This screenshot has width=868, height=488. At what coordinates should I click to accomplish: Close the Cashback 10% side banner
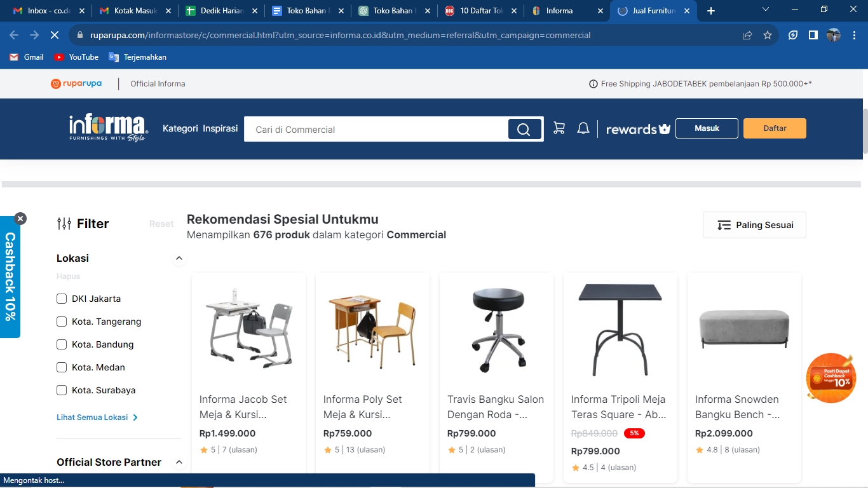20,219
